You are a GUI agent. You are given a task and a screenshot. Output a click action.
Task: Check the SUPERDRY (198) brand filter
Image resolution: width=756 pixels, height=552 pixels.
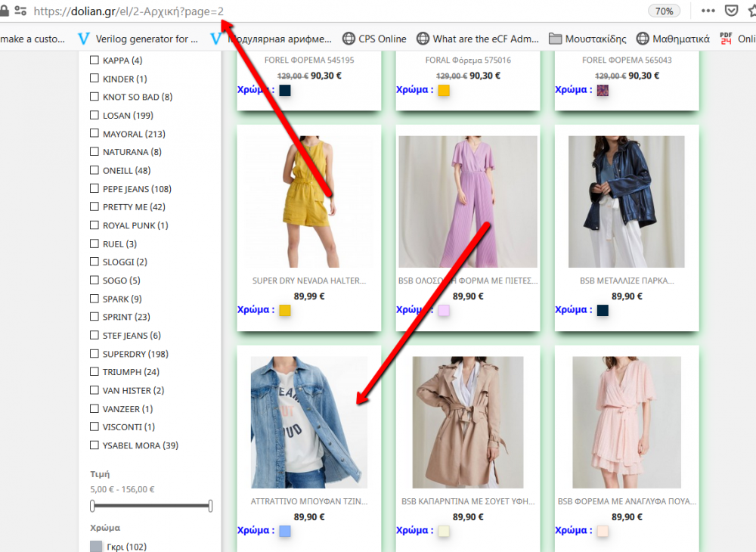tap(94, 353)
